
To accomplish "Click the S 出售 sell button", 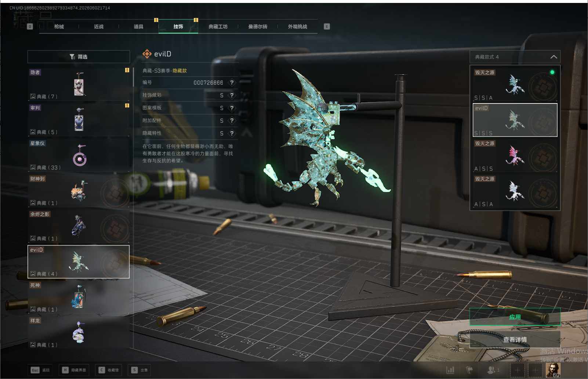I will [139, 370].
